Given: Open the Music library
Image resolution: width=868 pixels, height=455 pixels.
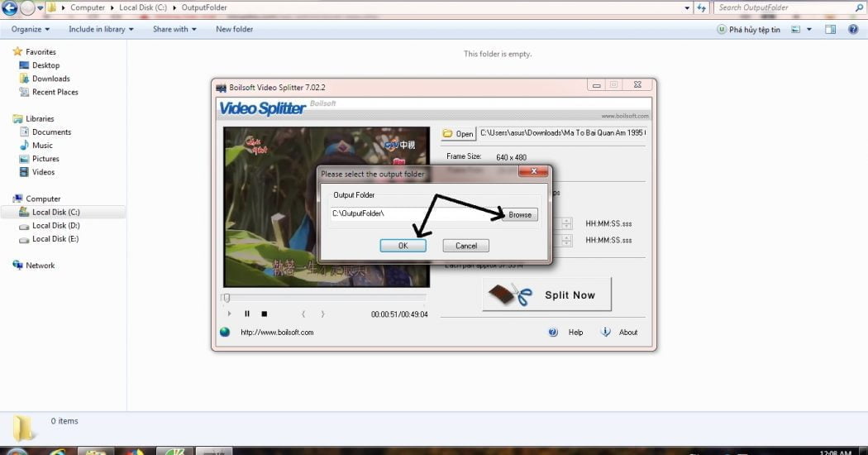Looking at the screenshot, I should pos(42,146).
